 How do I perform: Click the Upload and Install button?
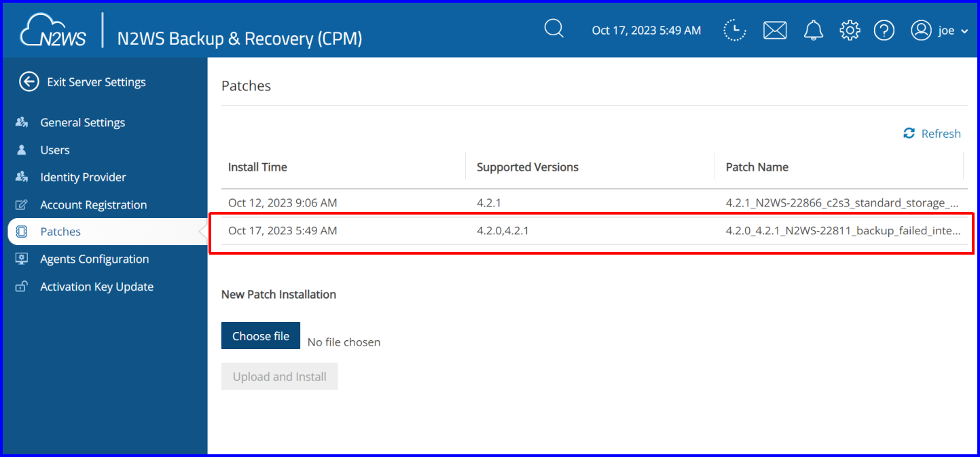click(x=280, y=376)
